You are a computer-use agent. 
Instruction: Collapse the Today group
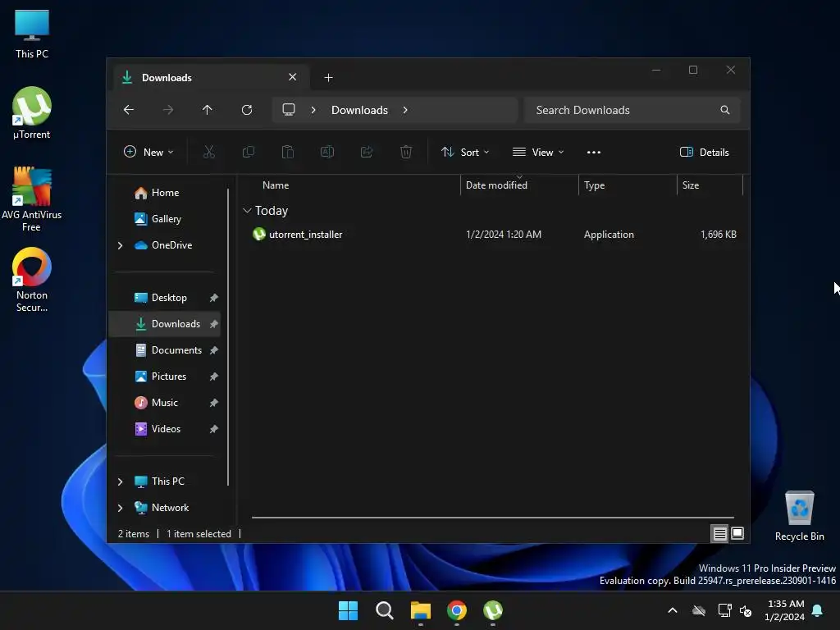coord(247,211)
